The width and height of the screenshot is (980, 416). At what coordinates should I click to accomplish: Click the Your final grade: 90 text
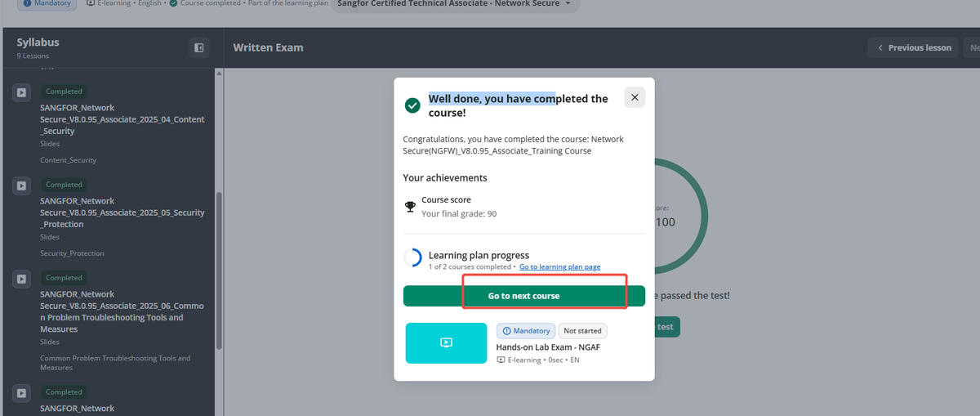pyautogui.click(x=459, y=214)
